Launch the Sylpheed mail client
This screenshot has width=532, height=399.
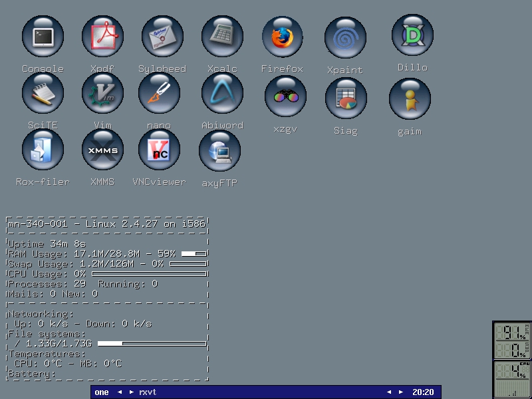pyautogui.click(x=162, y=37)
